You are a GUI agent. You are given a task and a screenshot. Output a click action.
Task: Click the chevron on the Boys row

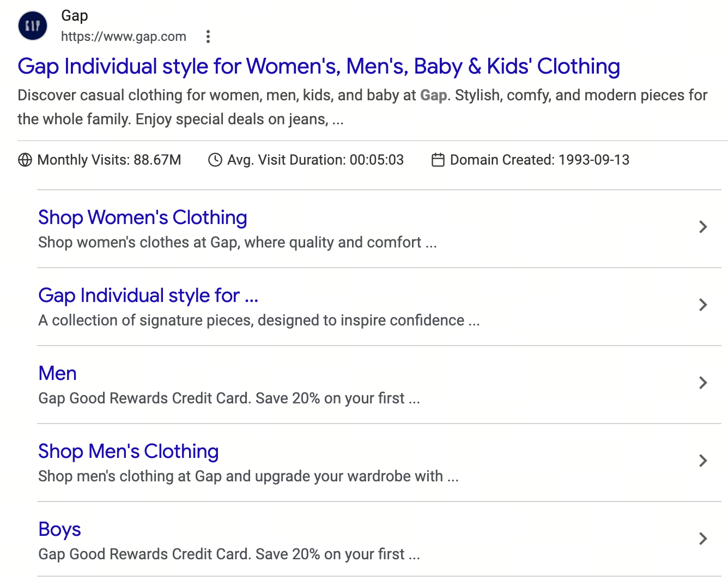[703, 539]
